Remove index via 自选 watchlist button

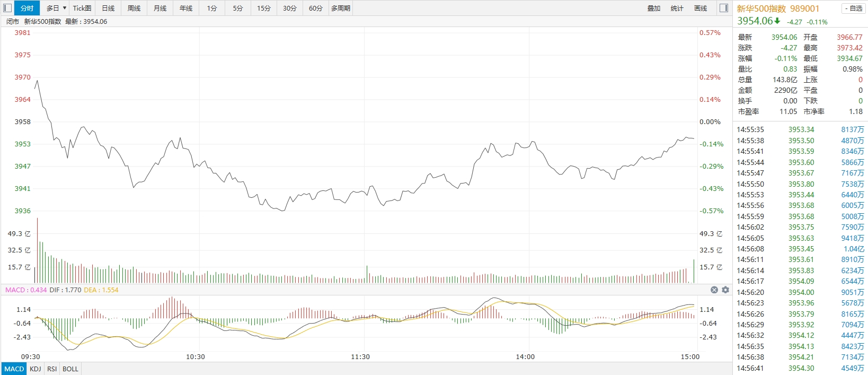853,8
